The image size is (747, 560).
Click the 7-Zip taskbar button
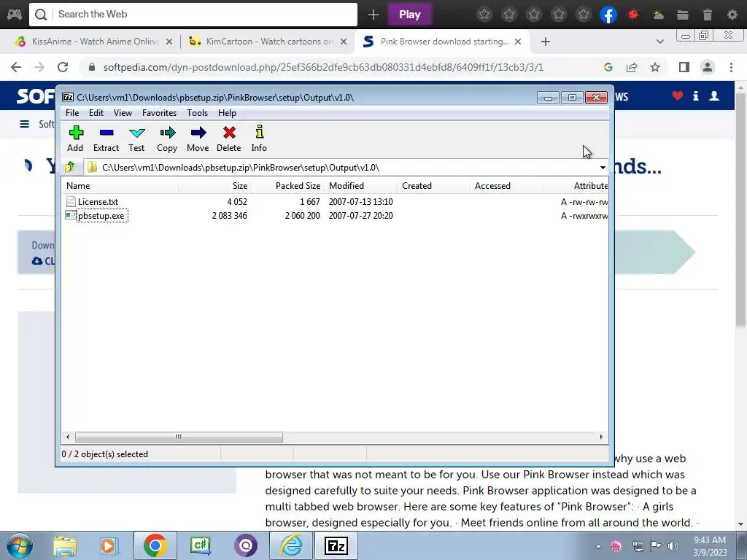click(336, 545)
